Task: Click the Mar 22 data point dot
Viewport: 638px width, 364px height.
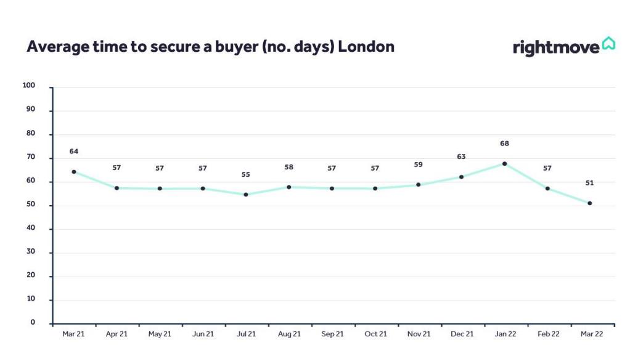Action: 589,203
